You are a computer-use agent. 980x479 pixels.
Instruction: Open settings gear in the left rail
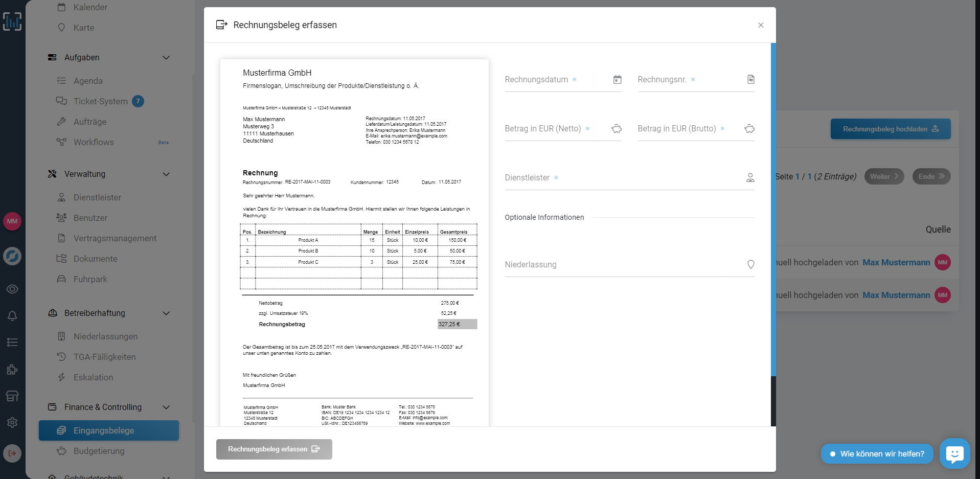pyautogui.click(x=12, y=423)
